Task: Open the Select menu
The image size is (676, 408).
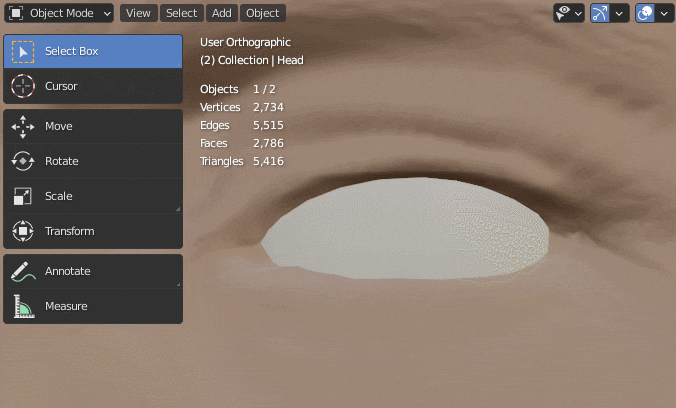Action: pos(182,13)
